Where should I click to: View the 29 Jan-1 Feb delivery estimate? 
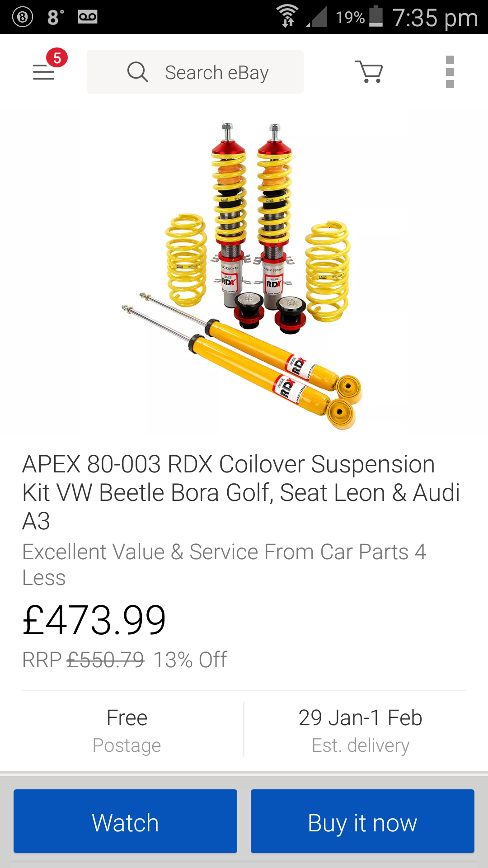[360, 730]
